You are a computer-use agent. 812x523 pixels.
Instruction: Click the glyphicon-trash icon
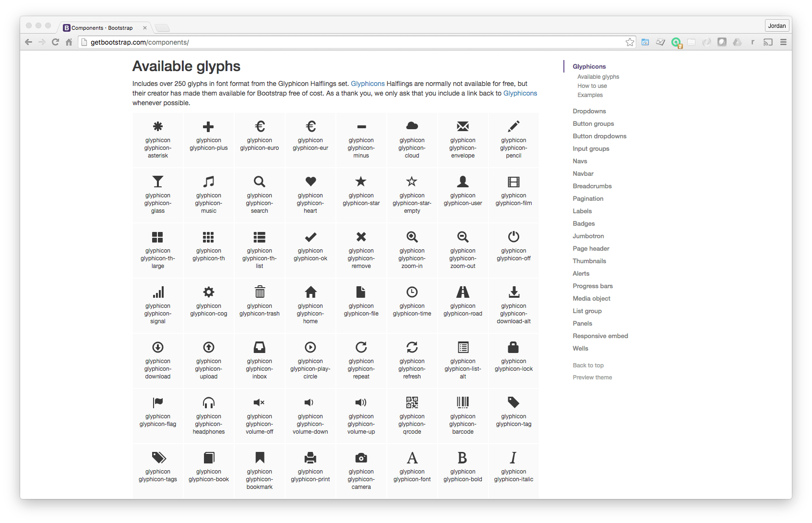pyautogui.click(x=259, y=292)
